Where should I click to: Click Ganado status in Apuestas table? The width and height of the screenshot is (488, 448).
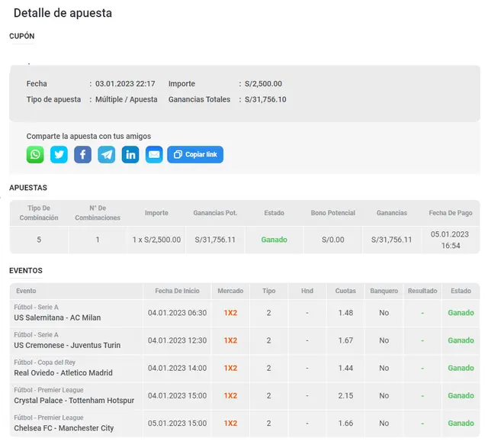coord(274,240)
